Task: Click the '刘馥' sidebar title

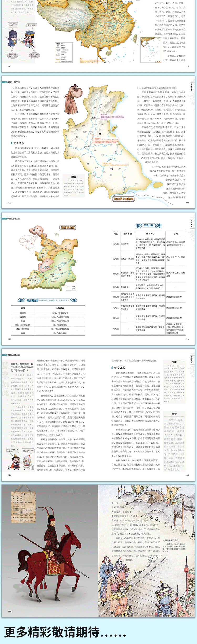Action: [x=174, y=362]
